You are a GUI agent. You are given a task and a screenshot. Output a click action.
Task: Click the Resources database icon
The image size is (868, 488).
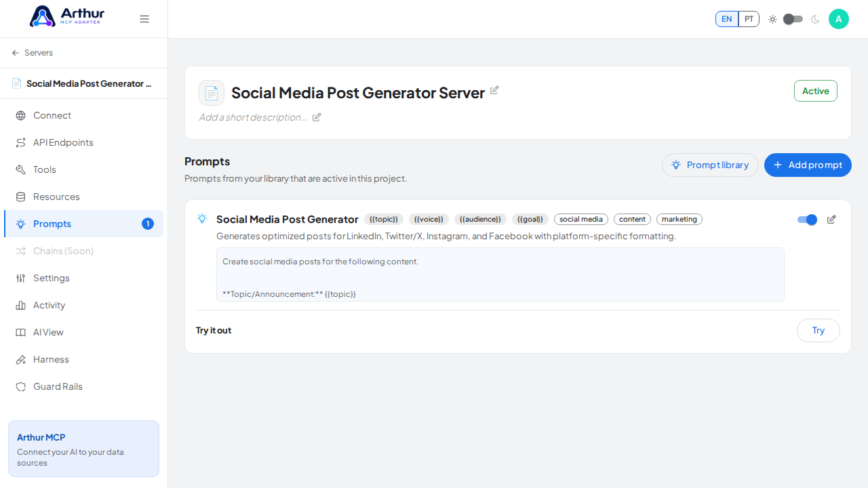point(20,197)
